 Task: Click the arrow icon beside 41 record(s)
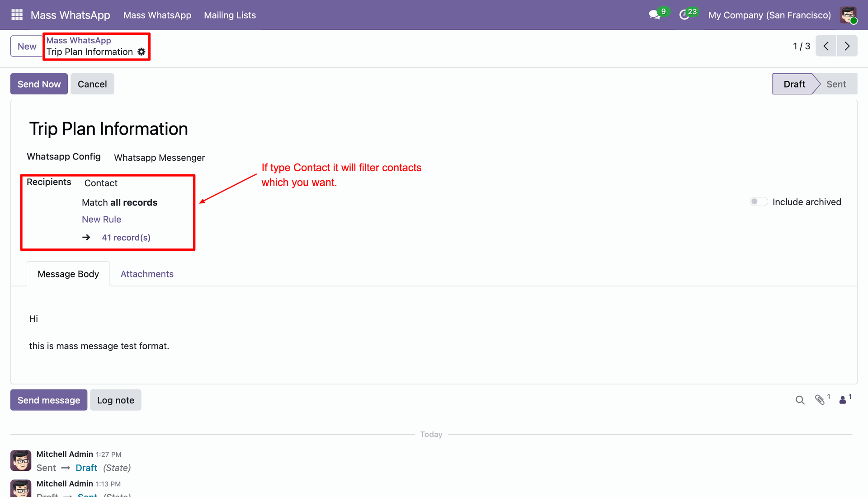click(86, 238)
